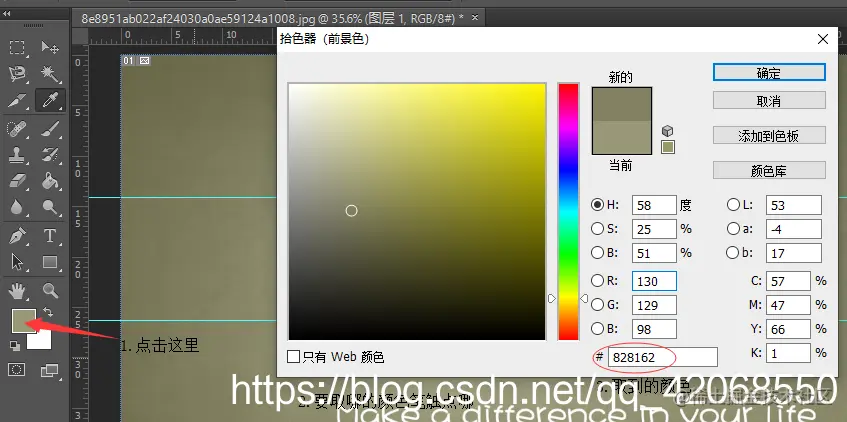Select the Hand tool
Screen dimensions: 847x422
click(x=17, y=291)
